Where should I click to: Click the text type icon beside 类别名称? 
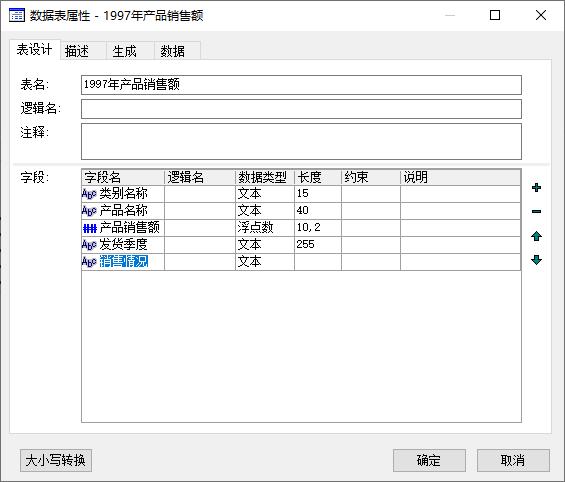coord(89,194)
